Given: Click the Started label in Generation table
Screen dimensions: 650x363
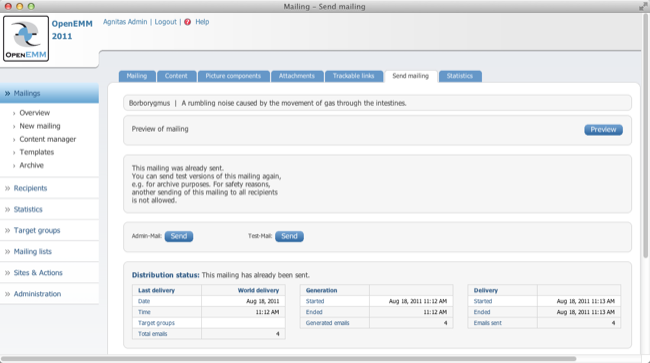Looking at the screenshot, I should pyautogui.click(x=315, y=301).
